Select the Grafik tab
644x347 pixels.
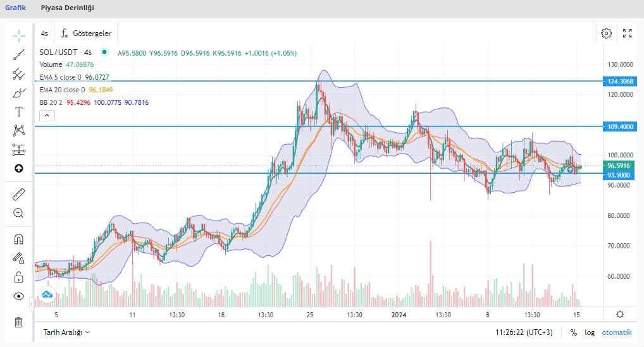15,8
